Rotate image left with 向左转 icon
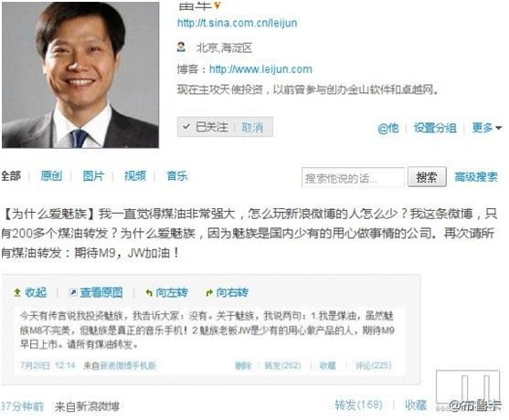The image size is (509, 420). pos(149,293)
